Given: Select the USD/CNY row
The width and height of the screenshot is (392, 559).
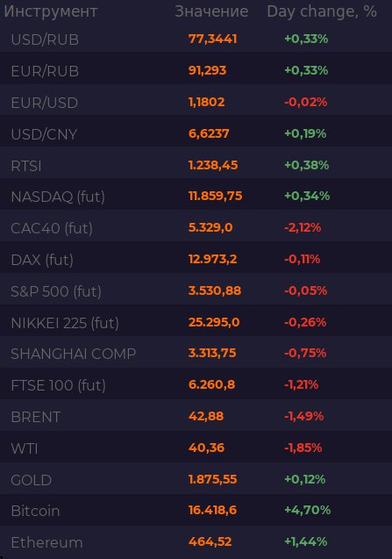Looking at the screenshot, I should coord(196,133).
